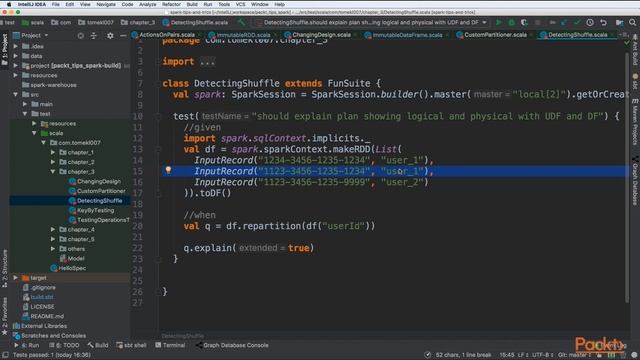Image resolution: width=640 pixels, height=360 pixels.
Task: Open the Terminal tool window
Action: pyautogui.click(x=170, y=345)
